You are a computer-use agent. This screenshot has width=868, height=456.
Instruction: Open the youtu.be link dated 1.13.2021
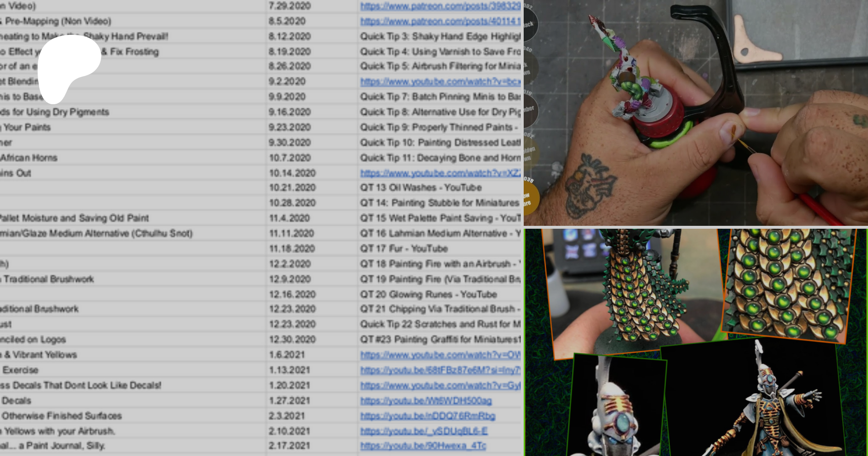tap(440, 370)
